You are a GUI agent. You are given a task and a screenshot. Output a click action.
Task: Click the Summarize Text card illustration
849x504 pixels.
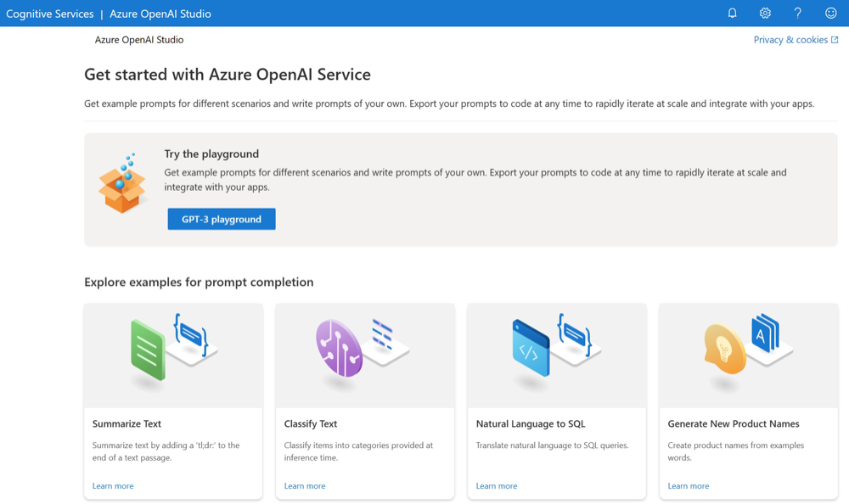[x=173, y=348]
